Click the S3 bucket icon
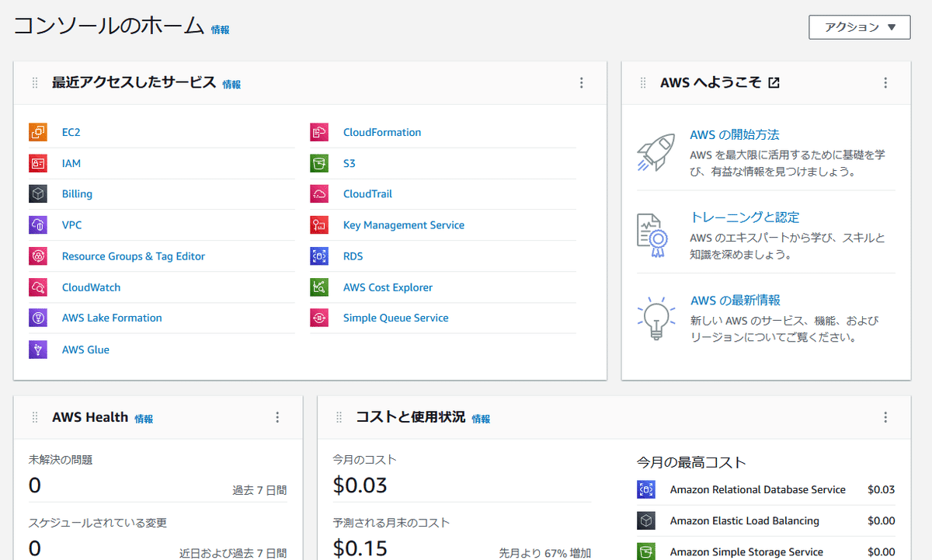 coord(319,163)
